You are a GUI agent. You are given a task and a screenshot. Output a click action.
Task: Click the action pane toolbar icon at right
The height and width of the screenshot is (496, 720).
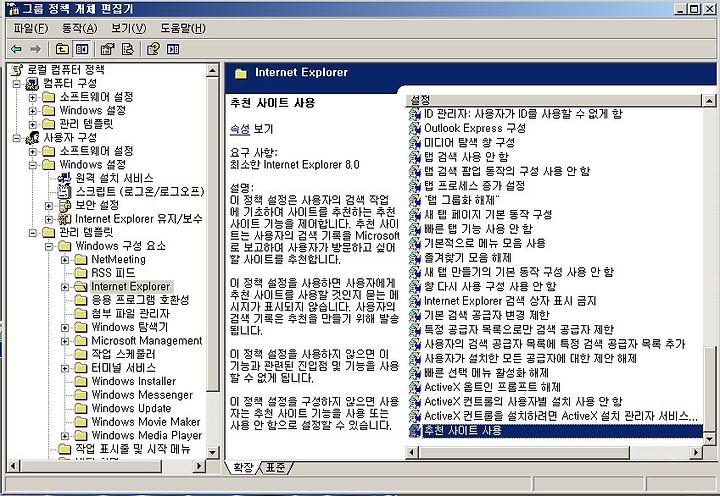coord(173,49)
